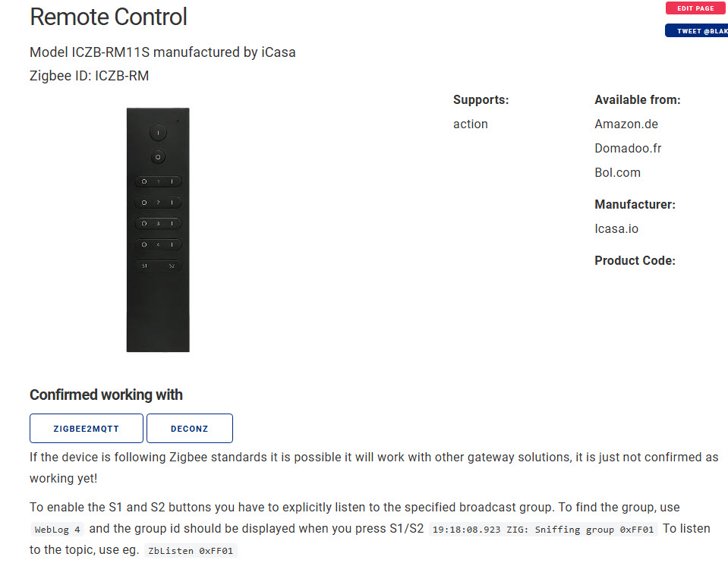
Task: Click the group 3 rocker on remote image
Action: coord(158,224)
